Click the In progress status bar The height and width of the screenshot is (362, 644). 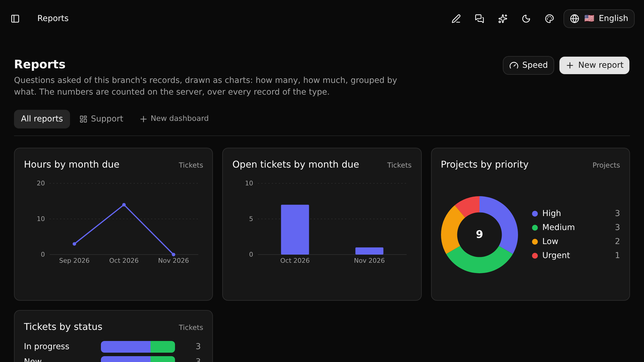click(x=138, y=347)
